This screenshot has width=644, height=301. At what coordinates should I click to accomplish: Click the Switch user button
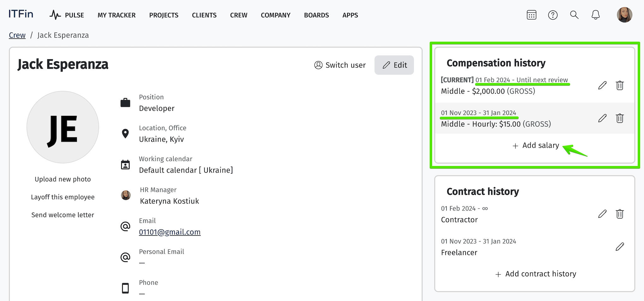point(340,65)
